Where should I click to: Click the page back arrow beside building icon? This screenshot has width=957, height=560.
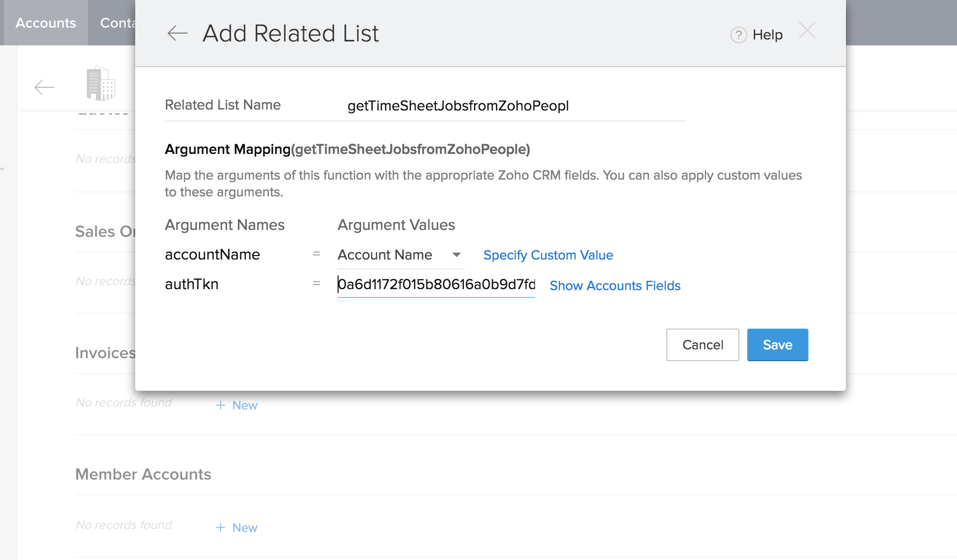[x=44, y=87]
